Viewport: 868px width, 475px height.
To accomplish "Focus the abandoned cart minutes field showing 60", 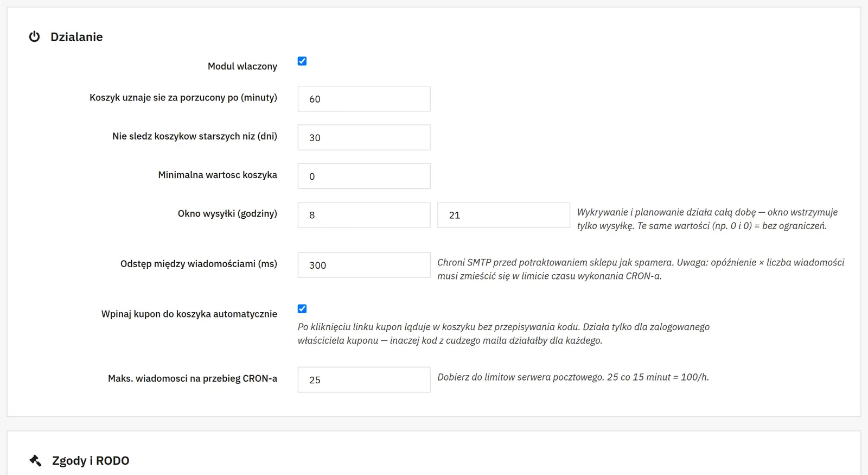I will [364, 99].
